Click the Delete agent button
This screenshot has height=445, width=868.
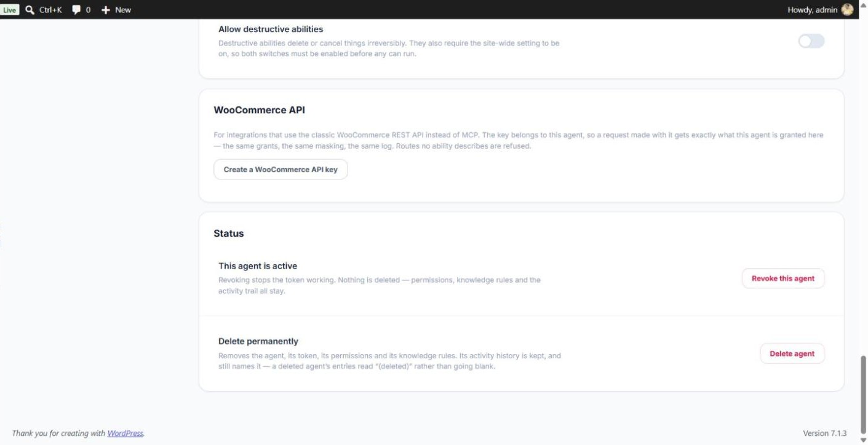pyautogui.click(x=792, y=353)
